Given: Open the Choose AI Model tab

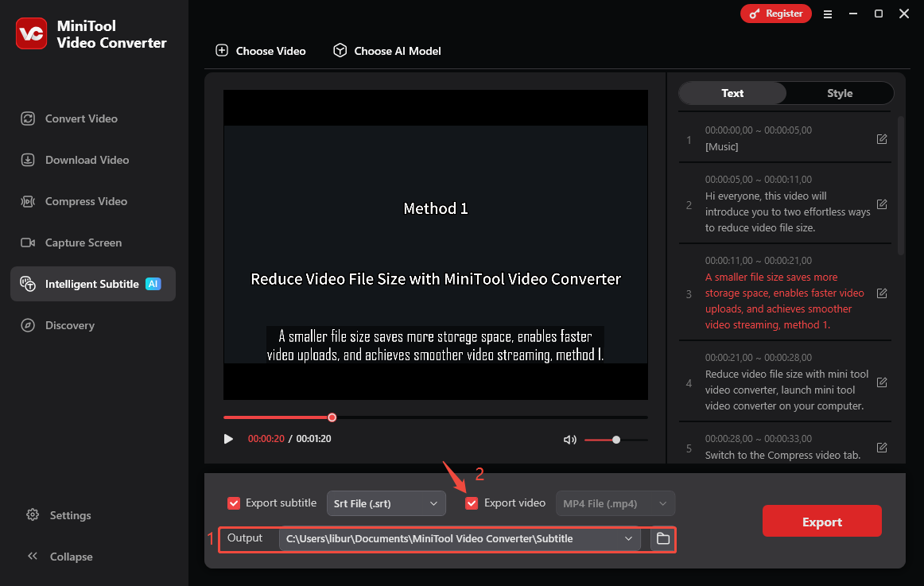Looking at the screenshot, I should tap(387, 51).
